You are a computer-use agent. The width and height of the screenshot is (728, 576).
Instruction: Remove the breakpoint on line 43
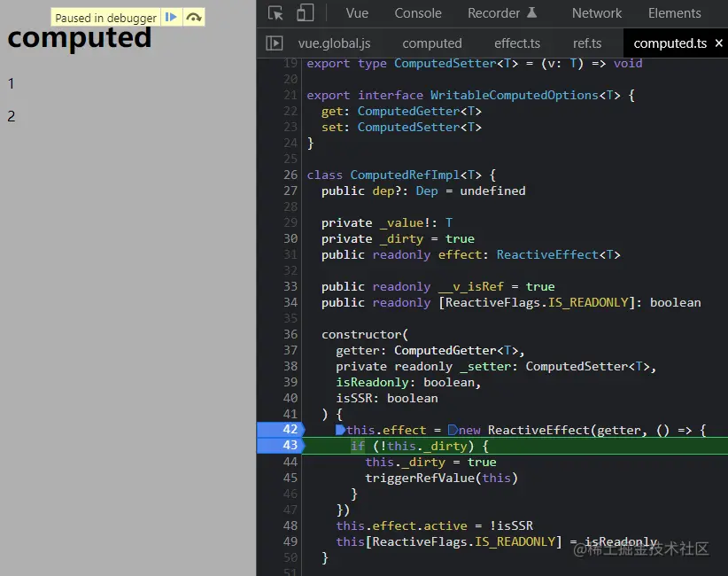(x=290, y=445)
